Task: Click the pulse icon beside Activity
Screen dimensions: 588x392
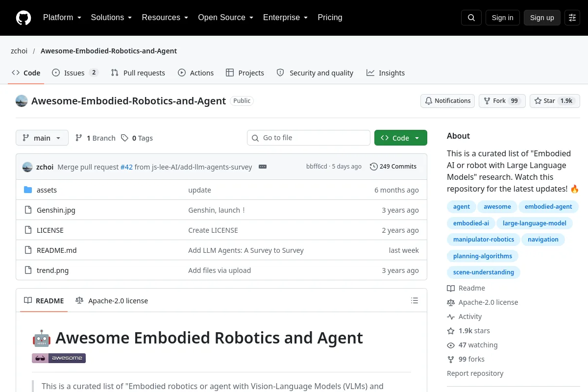Action: pyautogui.click(x=451, y=317)
